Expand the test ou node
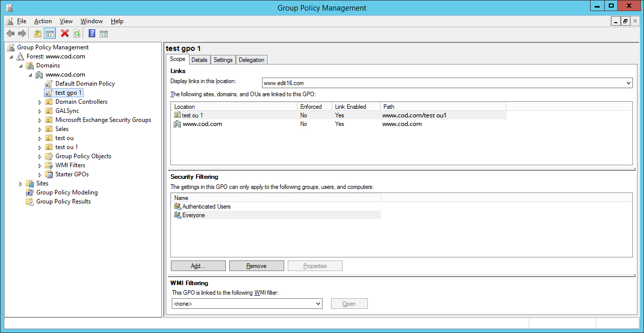 tap(40, 138)
